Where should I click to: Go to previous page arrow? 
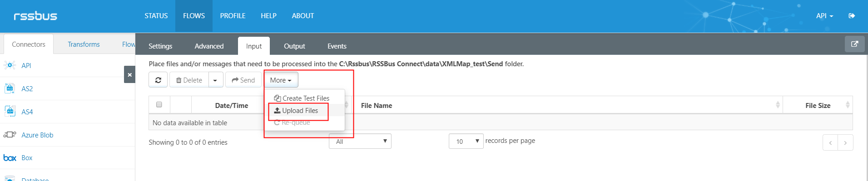point(830,142)
